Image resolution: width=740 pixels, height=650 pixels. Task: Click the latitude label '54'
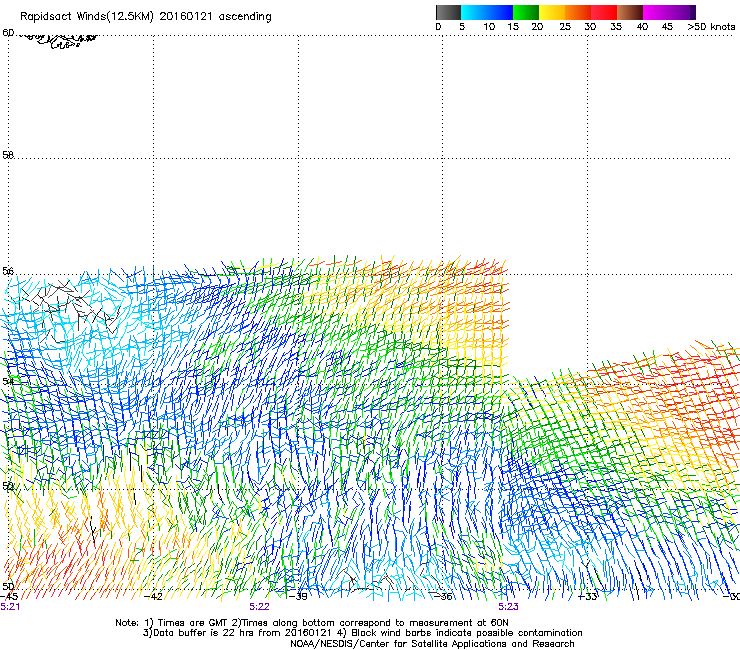(8, 380)
